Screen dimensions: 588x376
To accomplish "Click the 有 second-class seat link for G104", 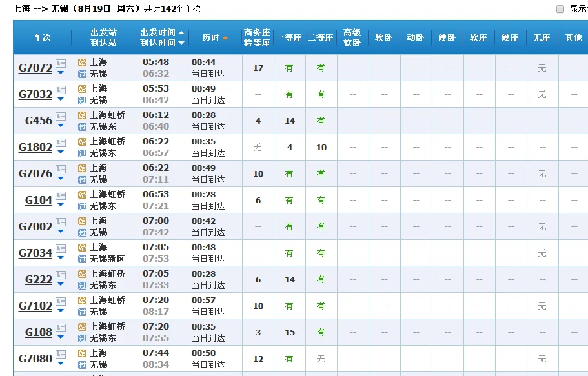I will pos(321,200).
